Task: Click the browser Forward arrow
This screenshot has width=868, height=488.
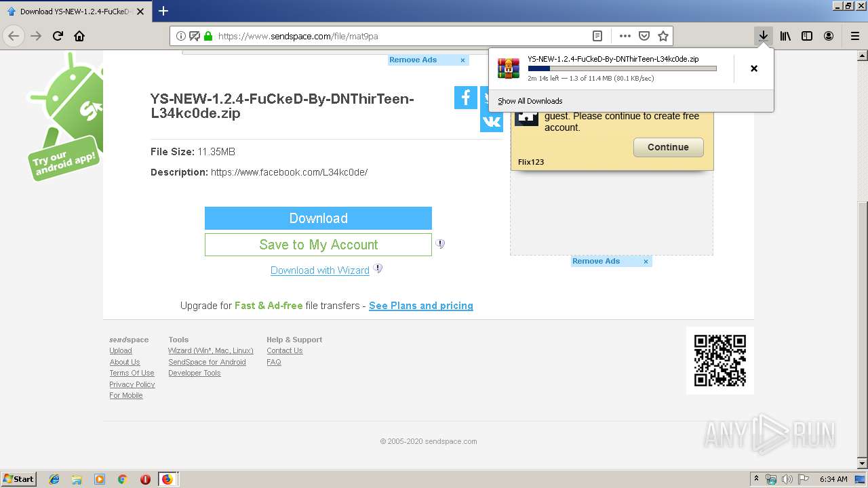Action: point(36,36)
